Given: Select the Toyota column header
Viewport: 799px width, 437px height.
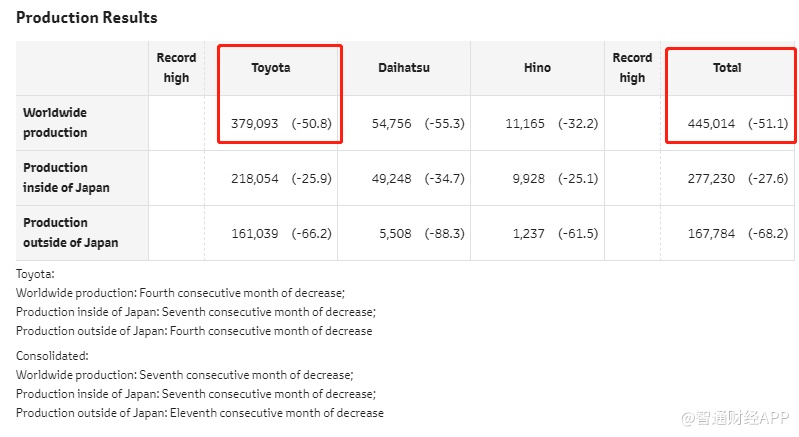Looking at the screenshot, I should point(271,68).
